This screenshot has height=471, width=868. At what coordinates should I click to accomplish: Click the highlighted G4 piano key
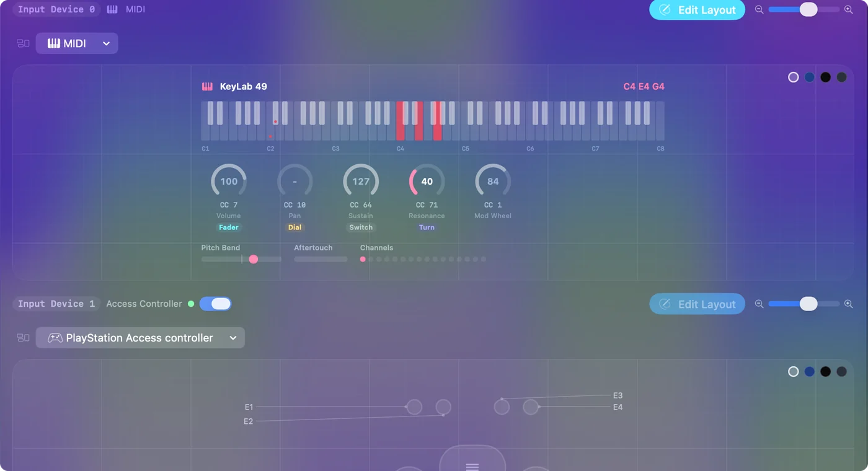pos(438,121)
